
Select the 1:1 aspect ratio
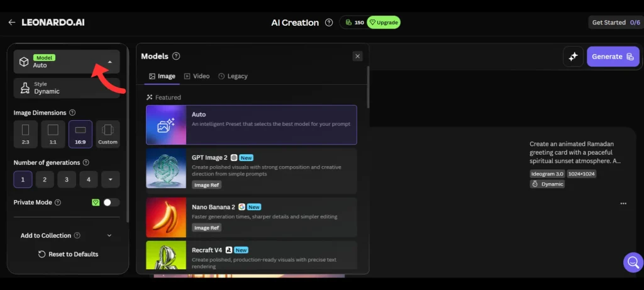pyautogui.click(x=53, y=135)
